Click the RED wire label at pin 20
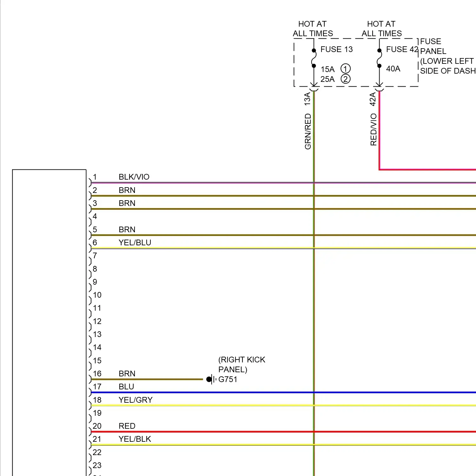The width and height of the screenshot is (476, 476). [x=127, y=426]
